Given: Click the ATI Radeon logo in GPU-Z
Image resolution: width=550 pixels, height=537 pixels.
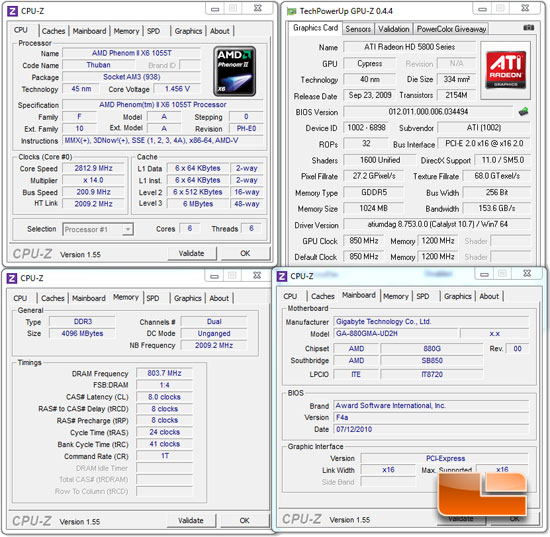Looking at the screenshot, I should [505, 70].
